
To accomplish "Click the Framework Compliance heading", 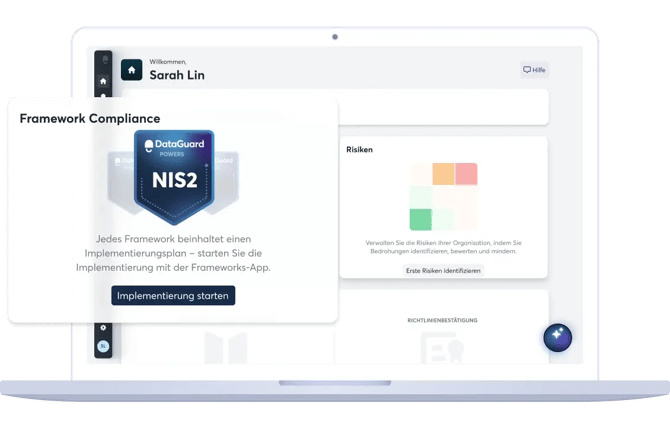I will pos(90,118).
